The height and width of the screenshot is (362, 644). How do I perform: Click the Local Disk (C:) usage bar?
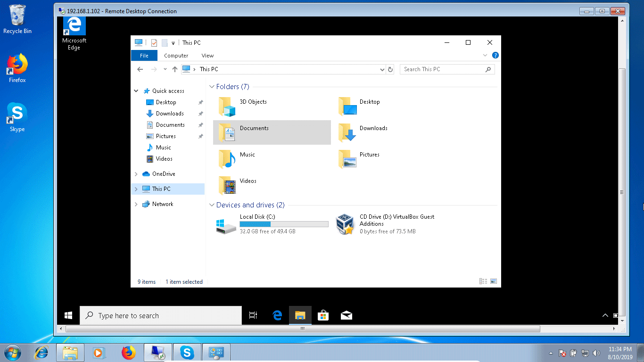(x=284, y=224)
